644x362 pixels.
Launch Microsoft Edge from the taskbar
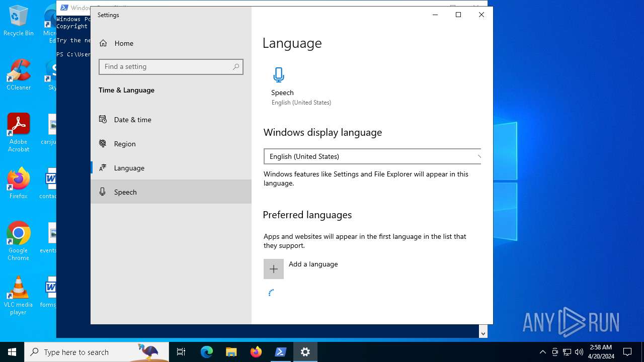point(207,352)
